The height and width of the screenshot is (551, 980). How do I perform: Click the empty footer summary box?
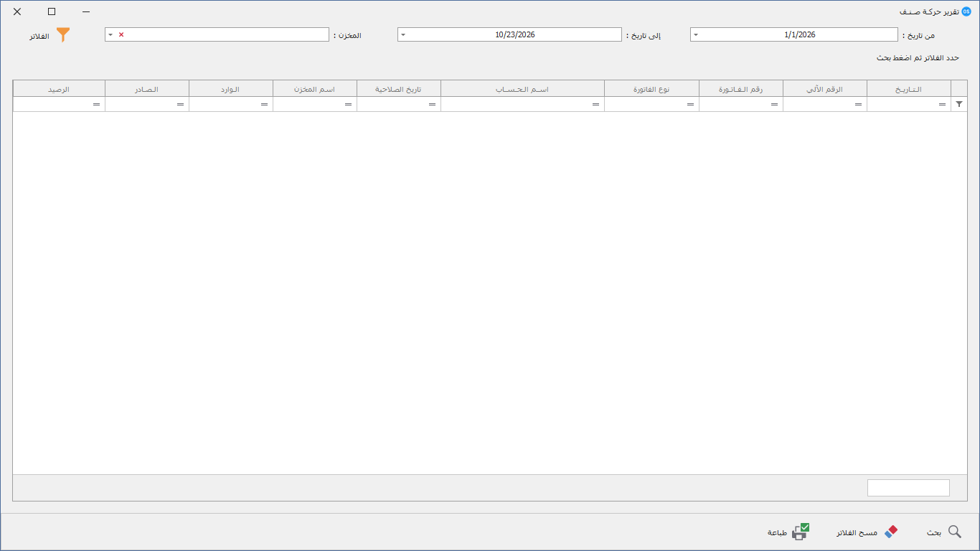tap(908, 488)
